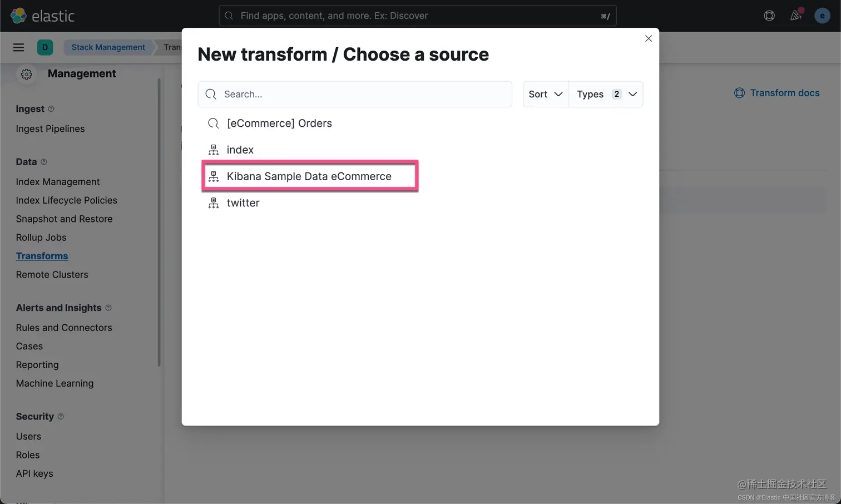Expand the Types filter dropdown
The height and width of the screenshot is (504, 841).
click(606, 94)
